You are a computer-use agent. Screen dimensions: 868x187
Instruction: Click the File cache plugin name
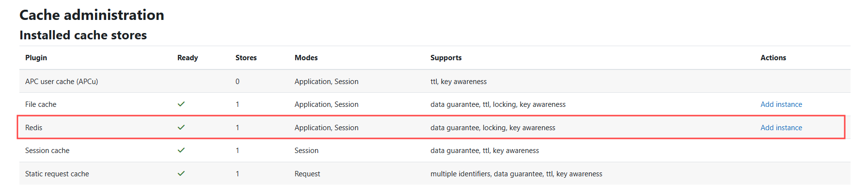(x=41, y=104)
